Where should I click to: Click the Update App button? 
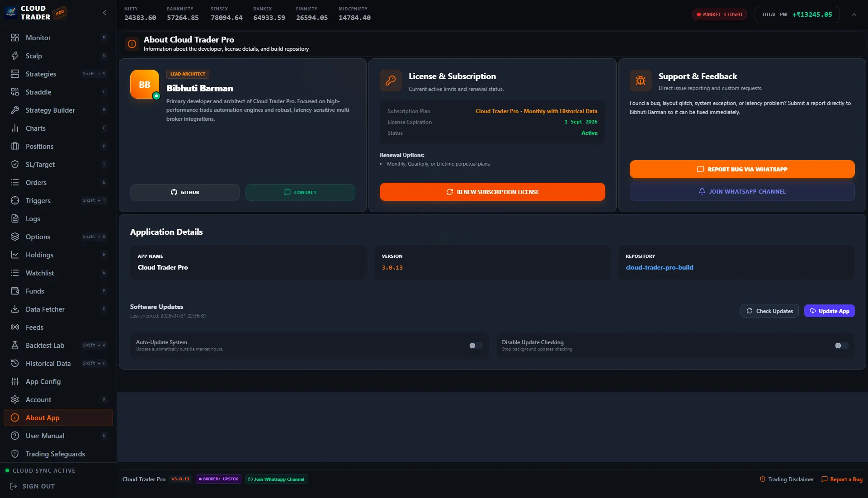pyautogui.click(x=829, y=311)
